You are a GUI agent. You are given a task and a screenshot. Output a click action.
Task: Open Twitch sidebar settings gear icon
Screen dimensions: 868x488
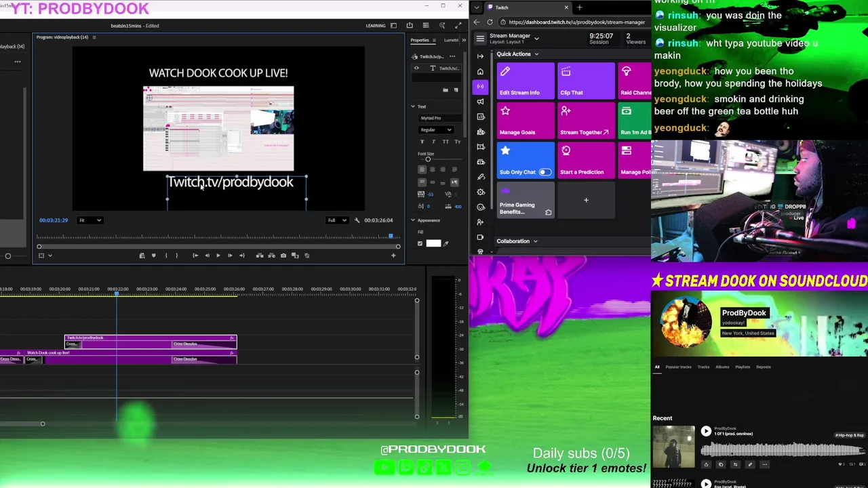481,192
